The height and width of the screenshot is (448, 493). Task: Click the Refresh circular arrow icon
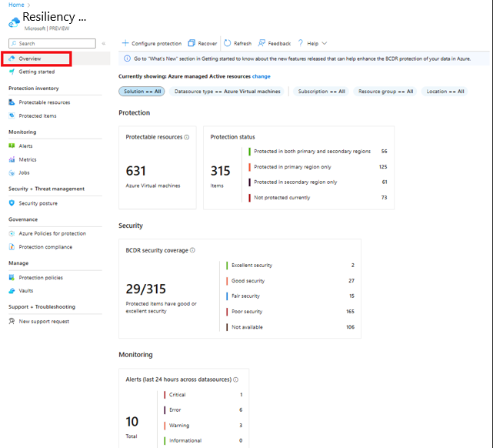[x=228, y=43]
